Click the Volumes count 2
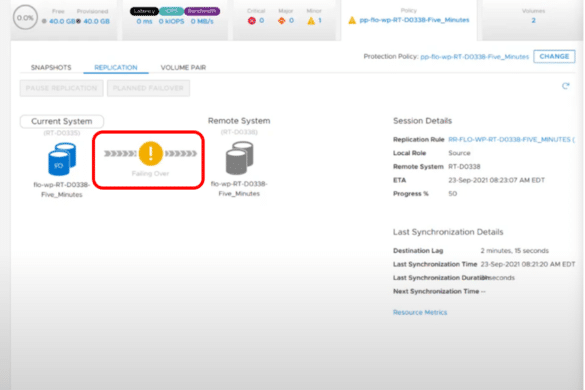 tap(534, 21)
